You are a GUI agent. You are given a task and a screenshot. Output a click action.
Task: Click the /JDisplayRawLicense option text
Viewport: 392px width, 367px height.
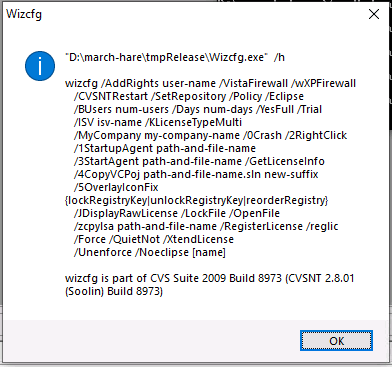(126, 213)
